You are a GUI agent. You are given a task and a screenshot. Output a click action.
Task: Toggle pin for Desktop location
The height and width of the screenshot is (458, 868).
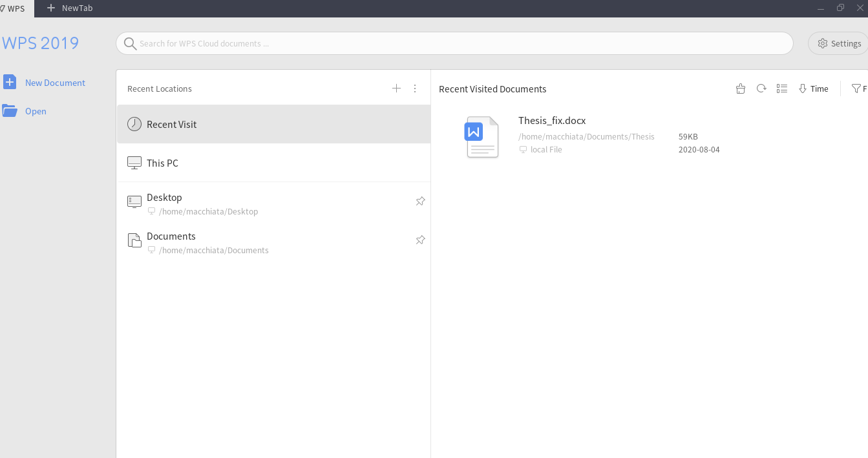(x=420, y=202)
